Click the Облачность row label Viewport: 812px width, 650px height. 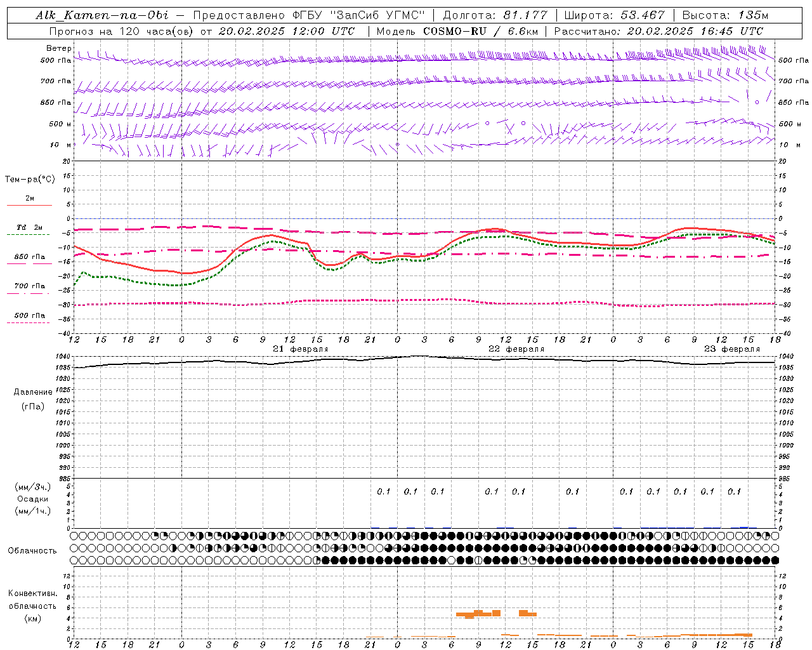click(32, 551)
